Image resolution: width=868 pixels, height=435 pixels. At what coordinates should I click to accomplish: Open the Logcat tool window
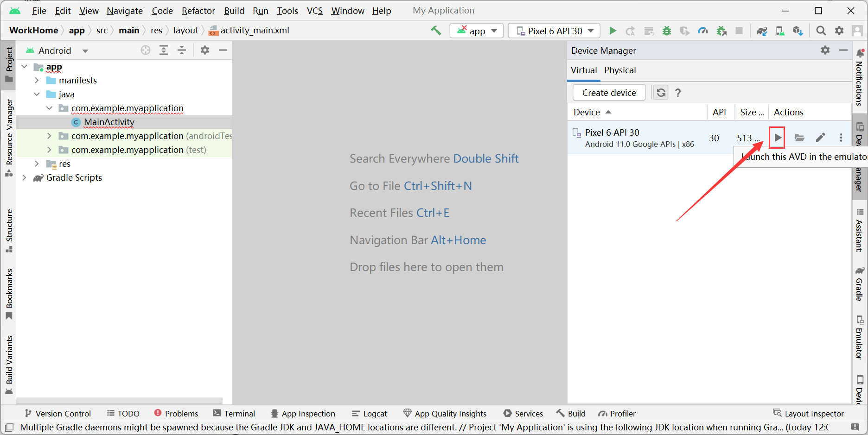coord(370,413)
